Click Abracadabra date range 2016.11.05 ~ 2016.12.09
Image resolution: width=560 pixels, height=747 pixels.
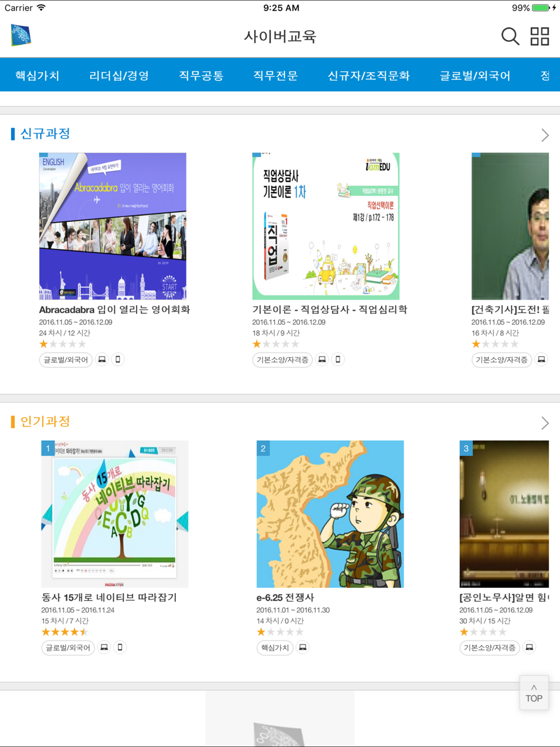coord(76,322)
